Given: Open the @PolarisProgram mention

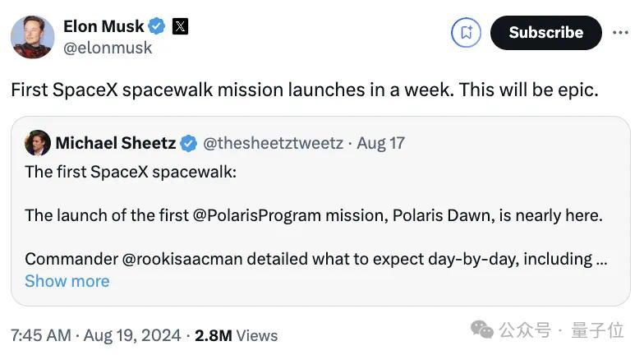Looking at the screenshot, I should coord(256,215).
